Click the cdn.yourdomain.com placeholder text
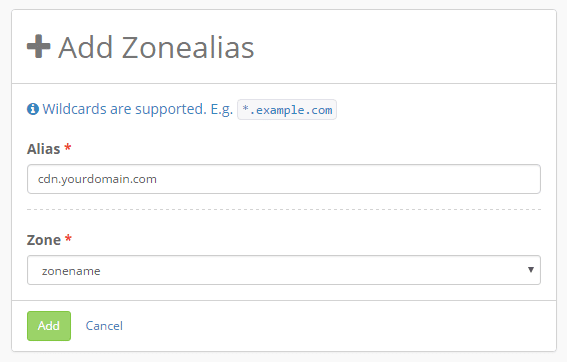Viewport: 567px width, 362px height. pyautogui.click(x=97, y=179)
